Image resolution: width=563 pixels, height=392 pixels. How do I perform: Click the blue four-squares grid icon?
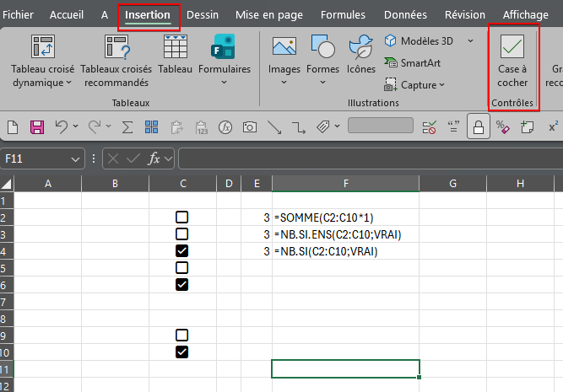click(x=152, y=127)
